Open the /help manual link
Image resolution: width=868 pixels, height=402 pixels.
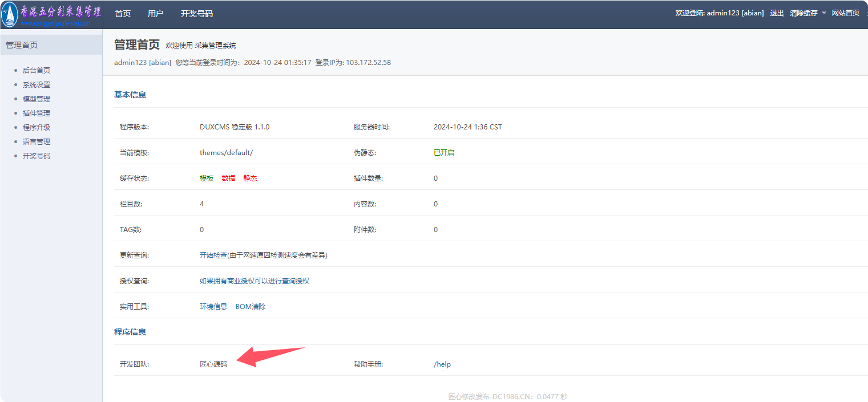pos(442,364)
